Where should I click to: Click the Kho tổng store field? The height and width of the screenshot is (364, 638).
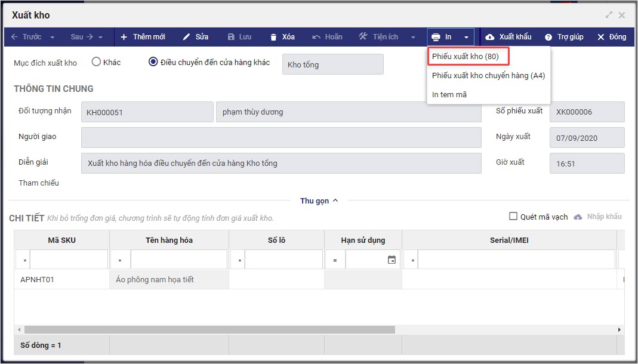[x=333, y=64]
